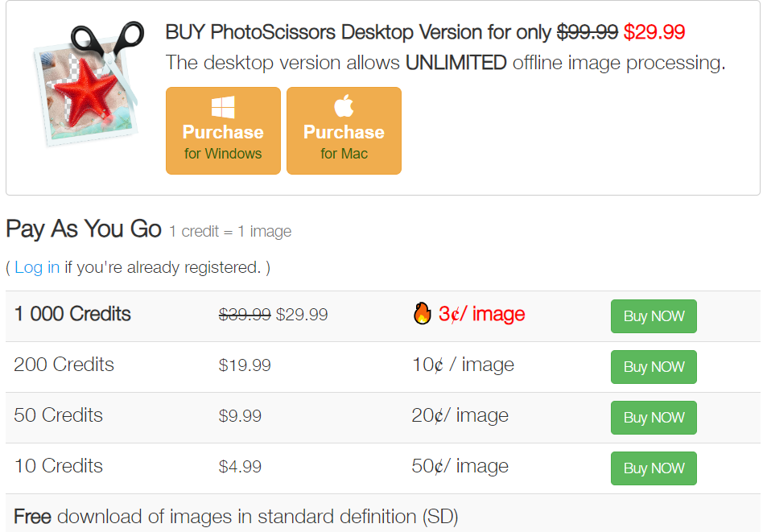The image size is (767, 532).
Task: Buy NOW the 1 000 Credits pack
Action: (654, 316)
